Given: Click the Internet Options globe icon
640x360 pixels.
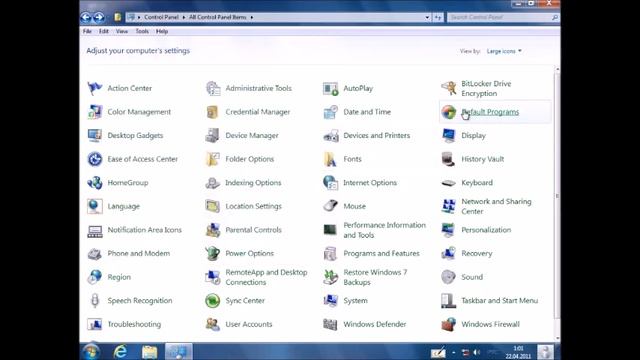Looking at the screenshot, I should [331, 183].
